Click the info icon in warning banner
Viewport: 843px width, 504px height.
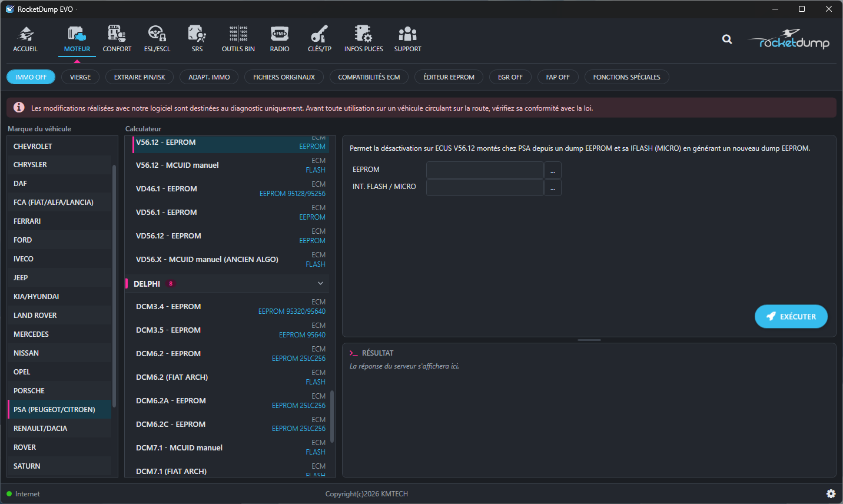pos(19,107)
